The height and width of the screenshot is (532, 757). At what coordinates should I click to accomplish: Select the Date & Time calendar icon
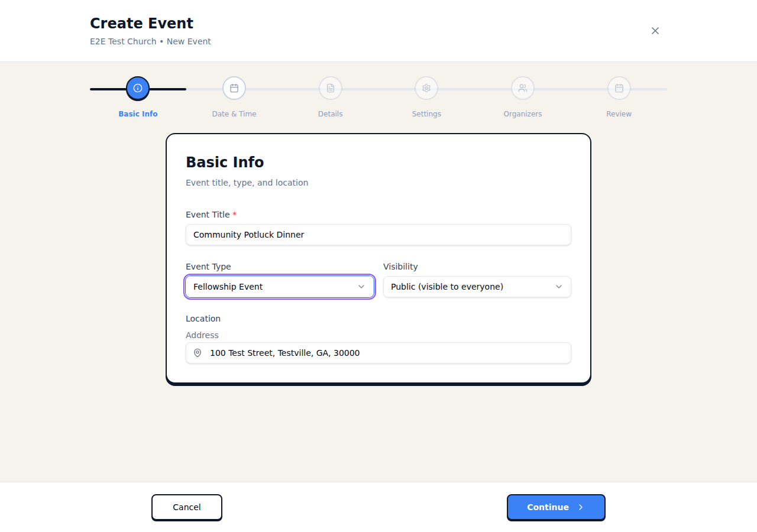click(x=234, y=88)
